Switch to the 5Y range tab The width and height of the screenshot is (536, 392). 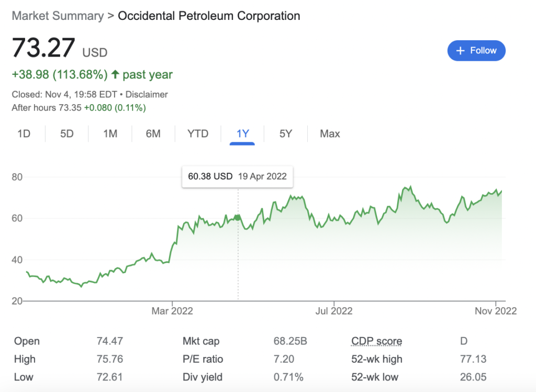[x=286, y=133]
